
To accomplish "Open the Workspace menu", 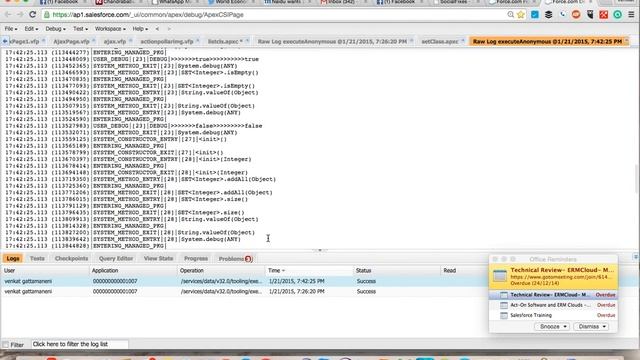I will coord(110,29).
